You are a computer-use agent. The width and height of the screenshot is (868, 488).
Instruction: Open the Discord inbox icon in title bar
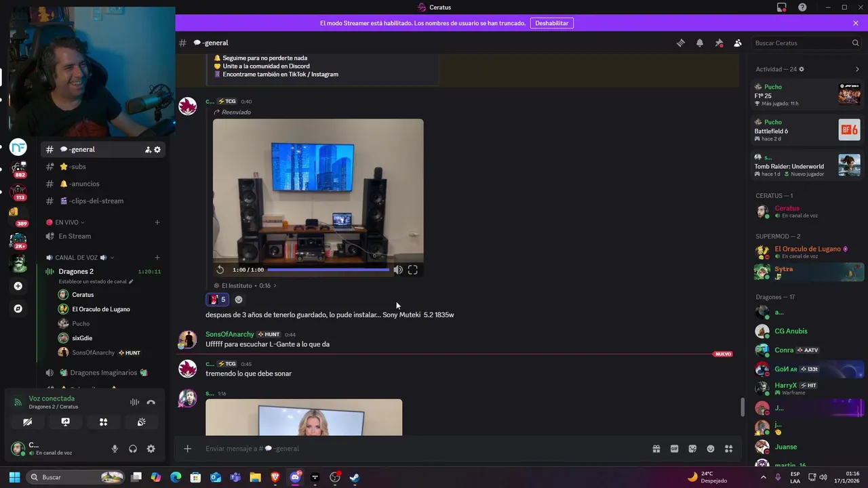tap(782, 7)
